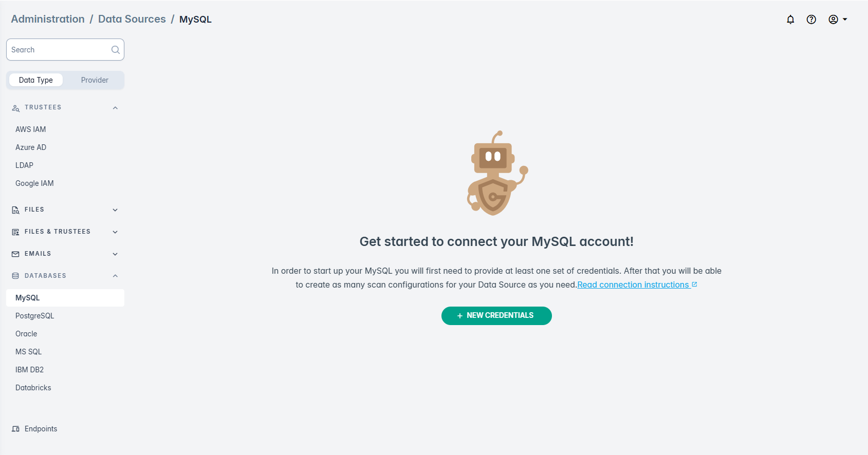868x455 pixels.
Task: Click the Emails envelope icon
Action: pyautogui.click(x=15, y=254)
